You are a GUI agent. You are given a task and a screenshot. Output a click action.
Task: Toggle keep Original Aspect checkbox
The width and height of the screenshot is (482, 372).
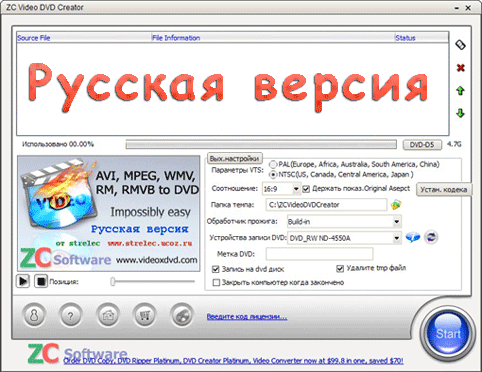[x=306, y=189]
